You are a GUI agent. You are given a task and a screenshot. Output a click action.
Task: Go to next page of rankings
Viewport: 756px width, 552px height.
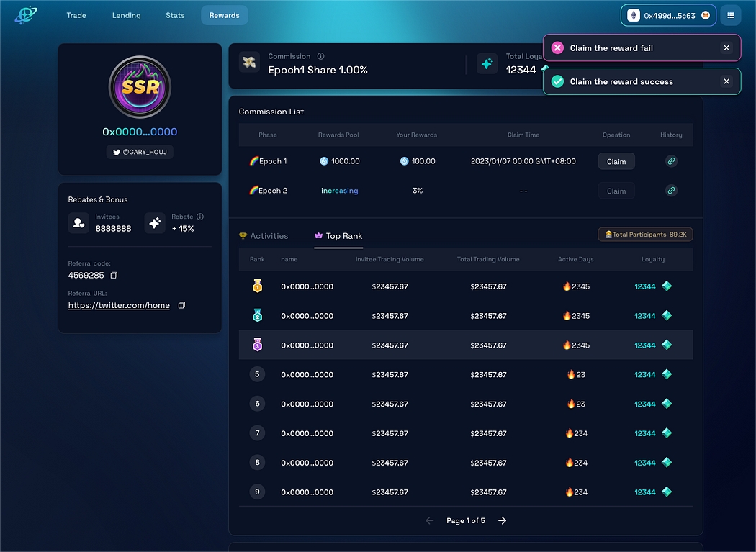502,520
